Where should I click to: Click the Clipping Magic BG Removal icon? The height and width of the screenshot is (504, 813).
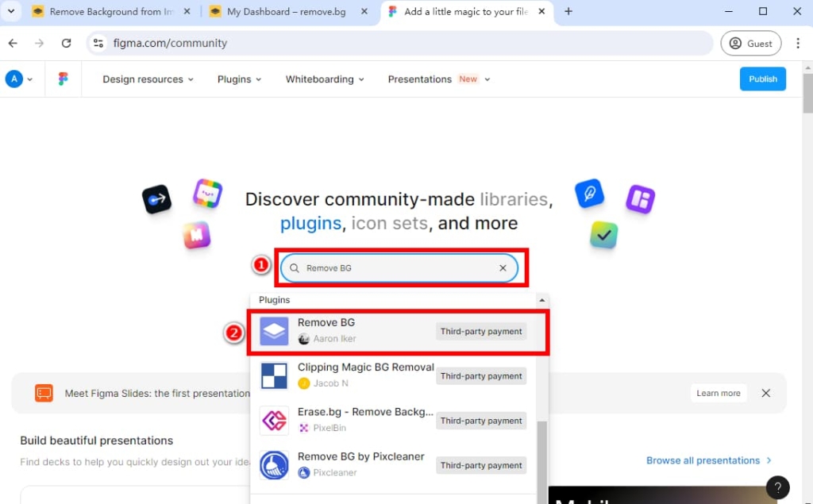coord(275,375)
